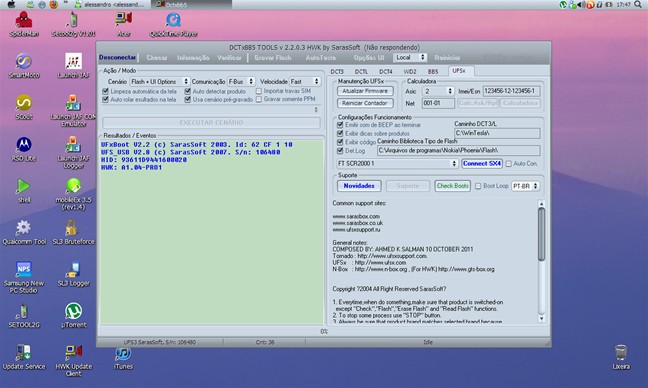The height and width of the screenshot is (388, 648).
Task: Switch to the WD2 tab
Action: (410, 71)
